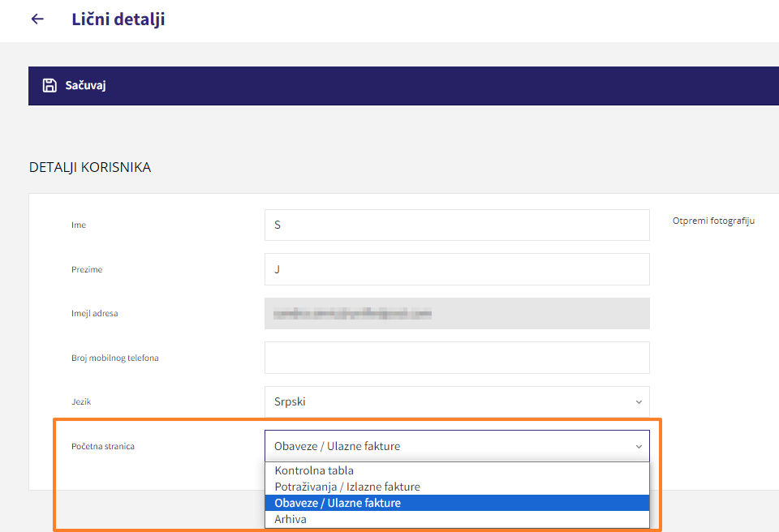Image resolution: width=779 pixels, height=532 pixels.
Task: Open the Jezik dropdown showing Srpski
Action: (x=457, y=402)
